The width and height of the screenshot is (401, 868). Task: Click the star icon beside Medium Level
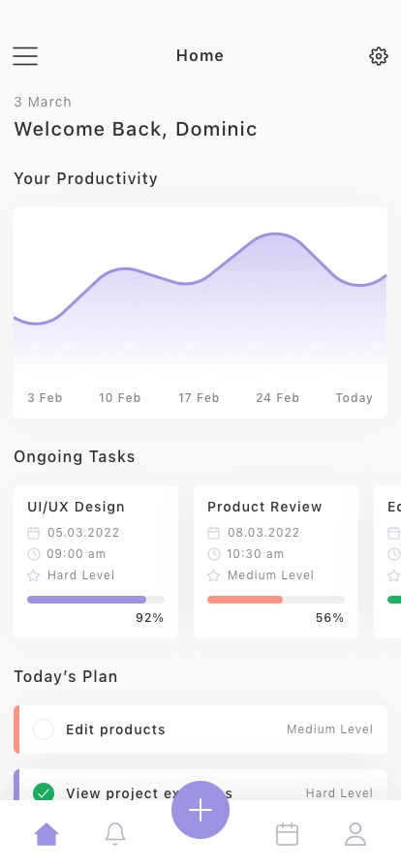click(214, 575)
